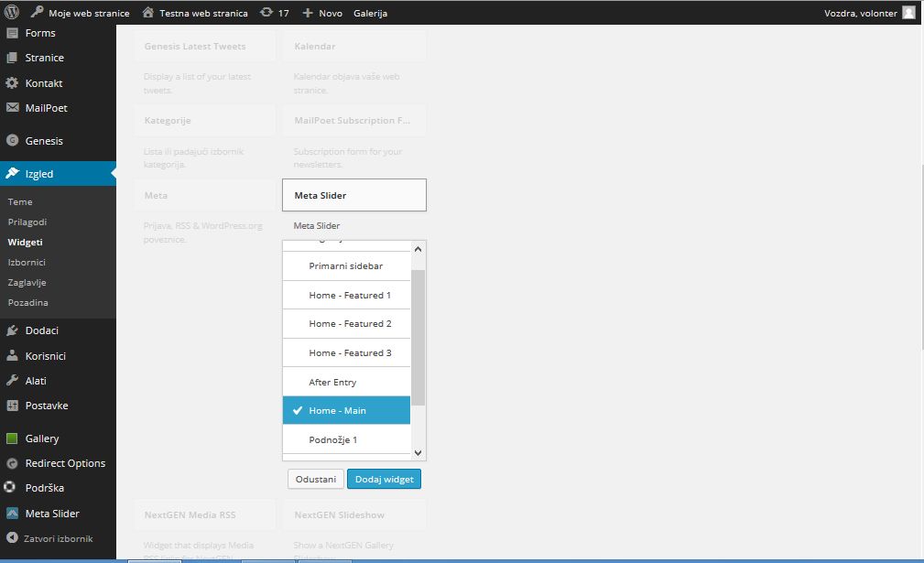Click the widget area list's scroll up arrow

point(418,249)
